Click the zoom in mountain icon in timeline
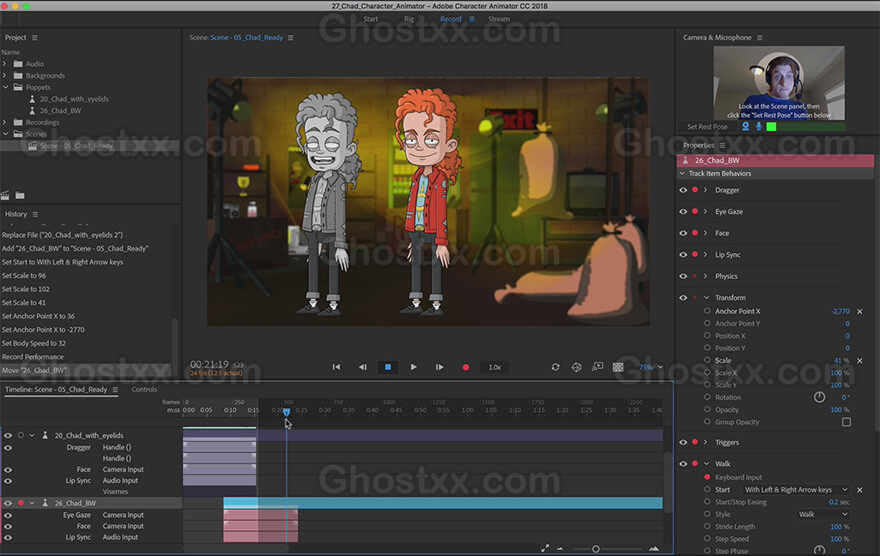This screenshot has height=556, width=880. [654, 548]
